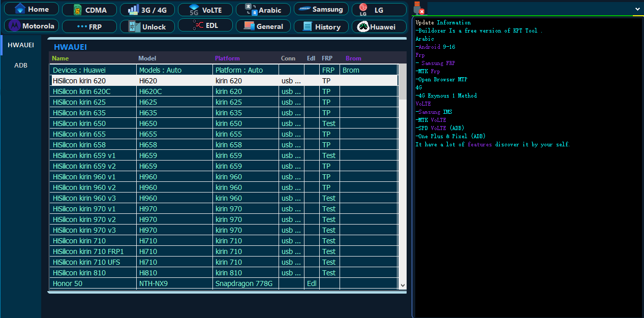Viewport: 644px width, 318px height.
Task: Select the HiSilicon kirin 659 v2 row
Action: (x=224, y=166)
